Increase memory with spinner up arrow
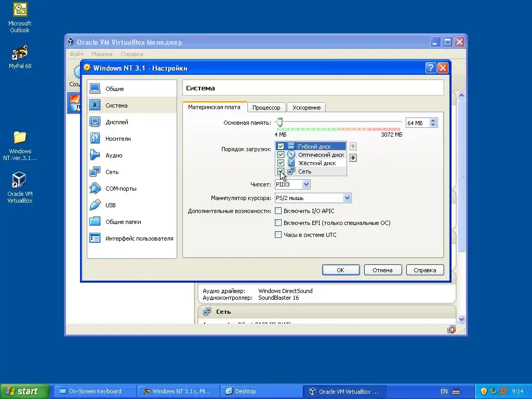 433,121
